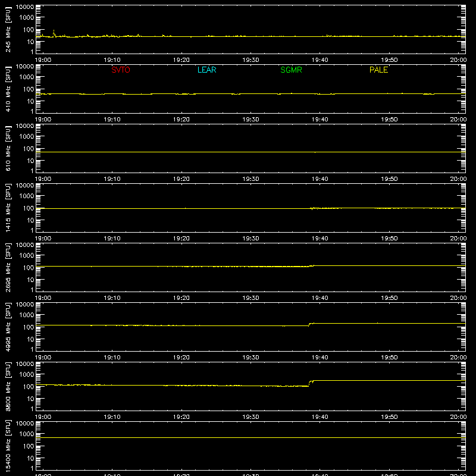Click the 20:00 label below the 245 MHz plot
This screenshot has height=476, width=476.
(x=458, y=60)
